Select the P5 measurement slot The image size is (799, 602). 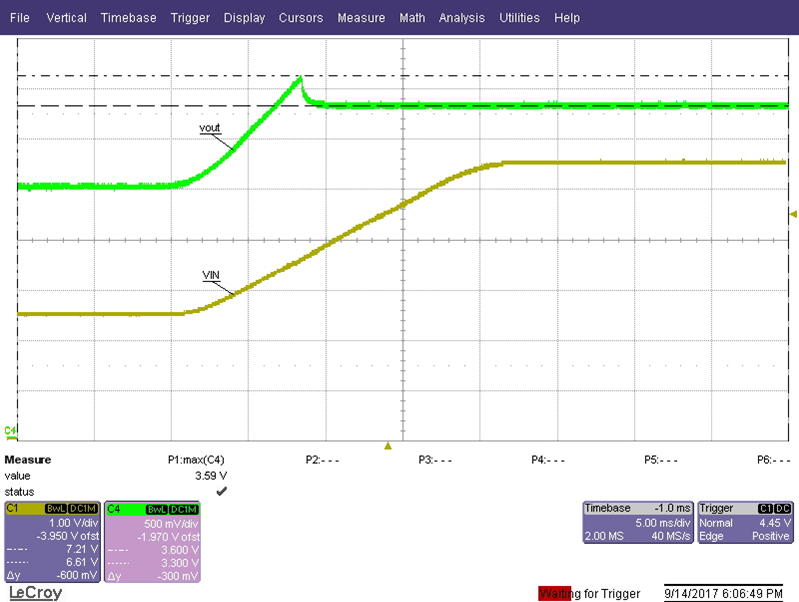coord(661,460)
